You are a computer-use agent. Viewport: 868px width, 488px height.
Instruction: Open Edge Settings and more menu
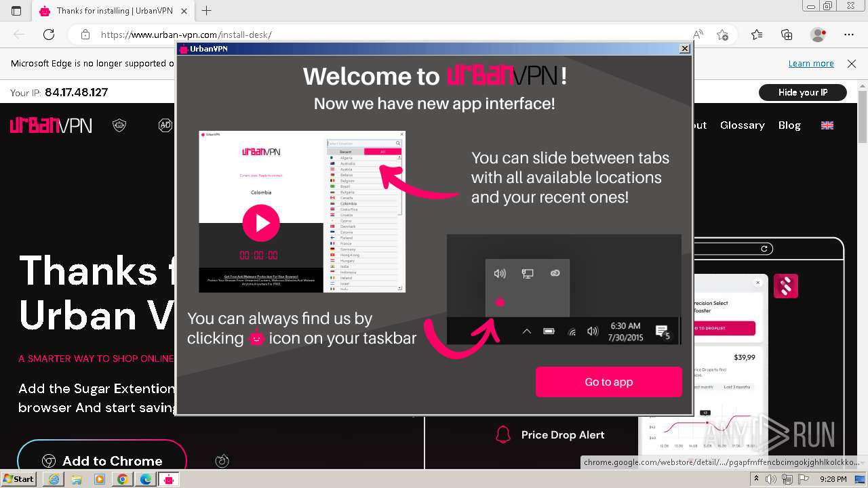849,35
